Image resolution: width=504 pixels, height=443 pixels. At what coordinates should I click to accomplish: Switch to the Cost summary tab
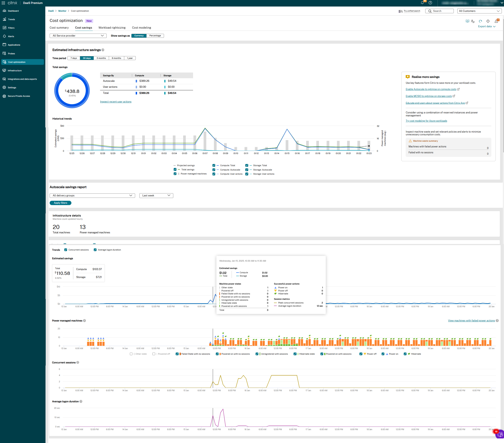click(59, 28)
